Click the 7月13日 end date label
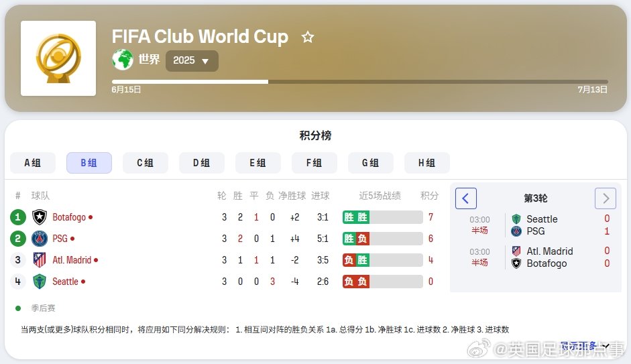 point(592,90)
